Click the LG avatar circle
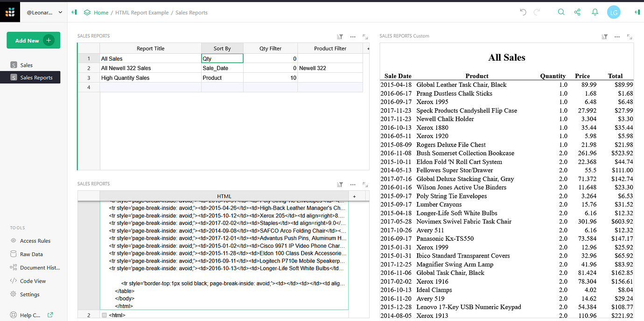The height and width of the screenshot is (321, 644). pyautogui.click(x=614, y=12)
